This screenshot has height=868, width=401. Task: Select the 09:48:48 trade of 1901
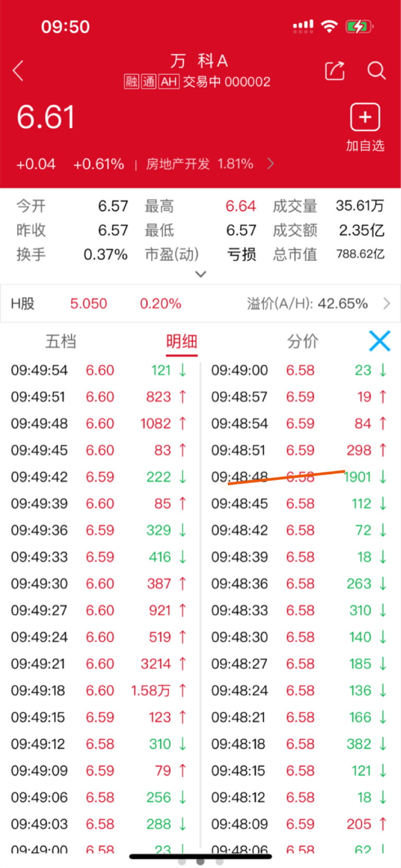(299, 477)
